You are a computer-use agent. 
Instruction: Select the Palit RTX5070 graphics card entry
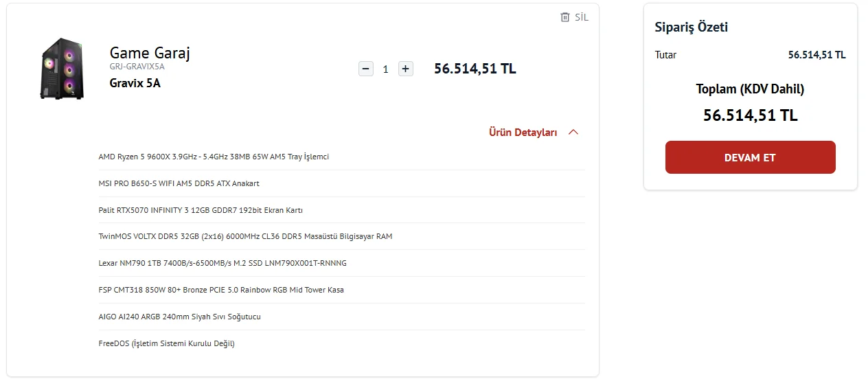(x=201, y=210)
